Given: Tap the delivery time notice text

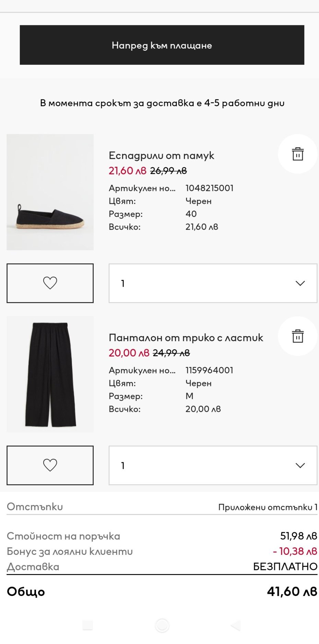Looking at the screenshot, I should [162, 103].
